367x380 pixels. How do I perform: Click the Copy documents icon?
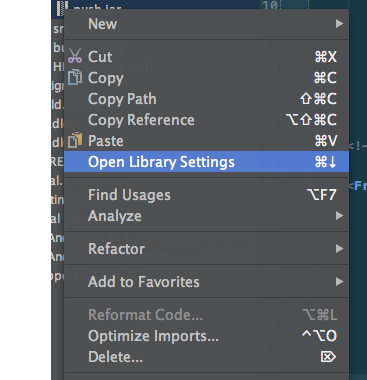click(x=75, y=77)
